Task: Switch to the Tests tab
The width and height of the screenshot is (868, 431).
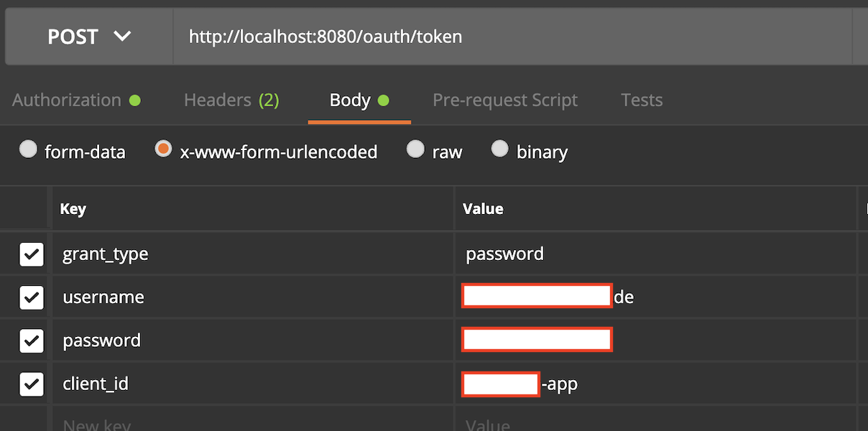Action: click(x=641, y=100)
